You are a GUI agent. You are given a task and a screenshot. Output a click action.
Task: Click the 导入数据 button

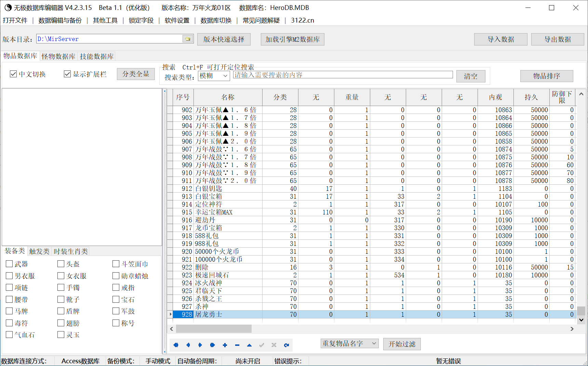pos(501,39)
